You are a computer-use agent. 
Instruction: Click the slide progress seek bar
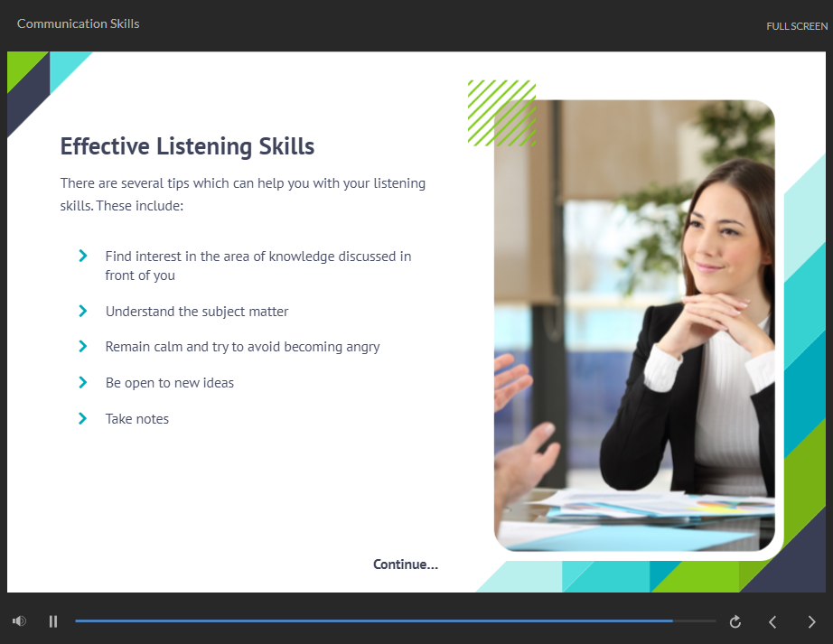[x=395, y=621]
